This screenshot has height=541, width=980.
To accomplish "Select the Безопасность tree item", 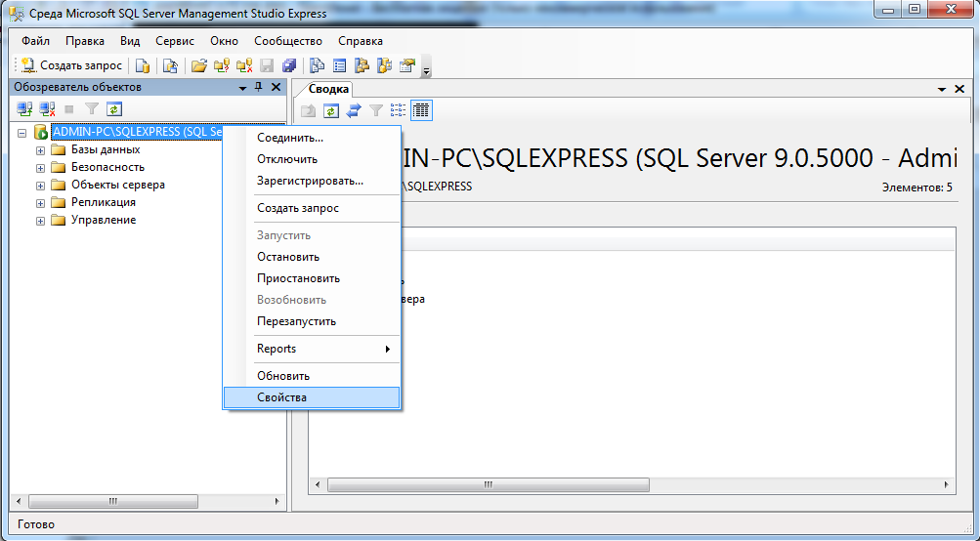I will click(x=107, y=167).
